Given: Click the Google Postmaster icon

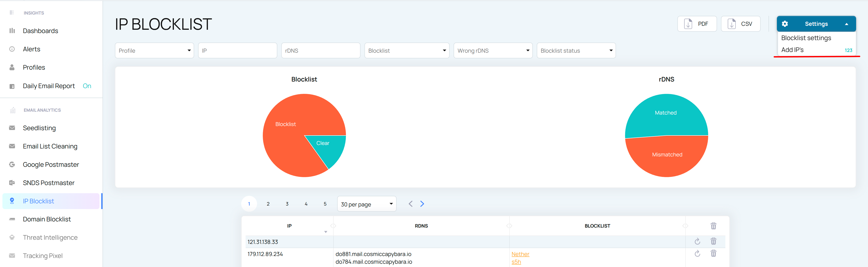Looking at the screenshot, I should 12,165.
